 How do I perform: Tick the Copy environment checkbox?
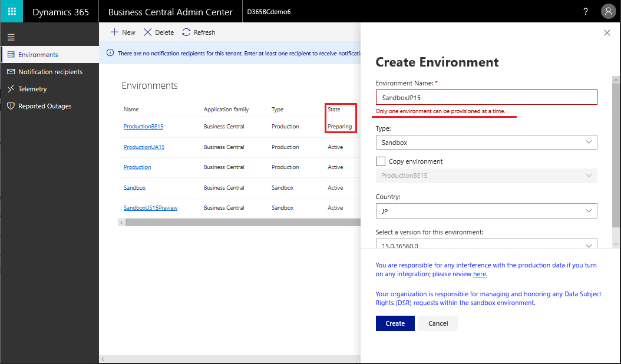click(x=380, y=161)
